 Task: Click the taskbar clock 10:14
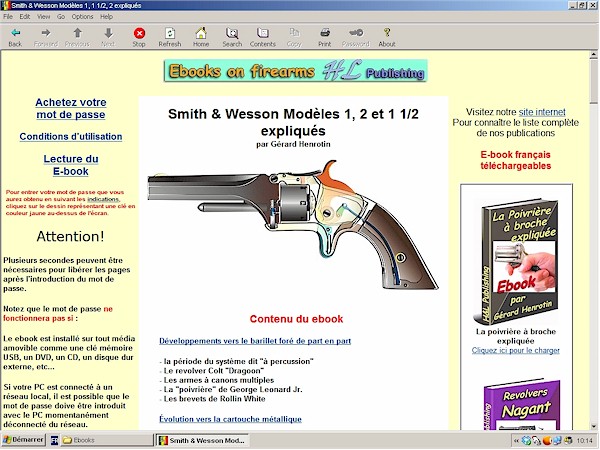click(584, 441)
